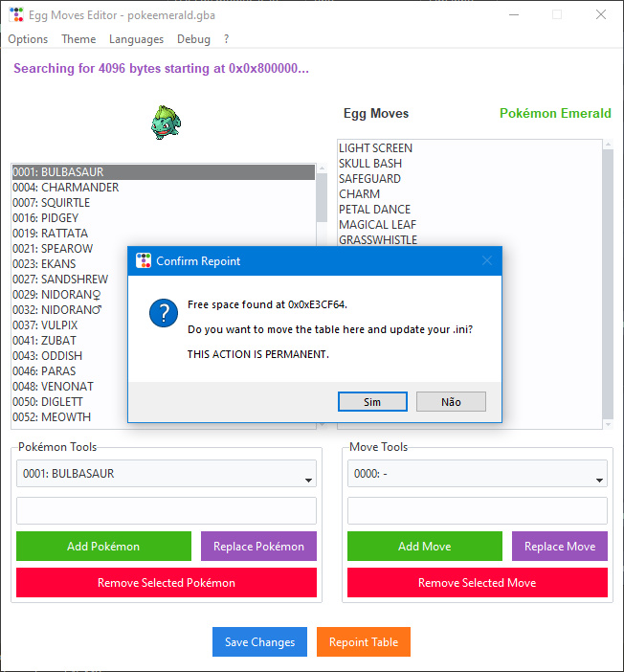Open the question mark help menu
This screenshot has height=672, width=624.
227,39
